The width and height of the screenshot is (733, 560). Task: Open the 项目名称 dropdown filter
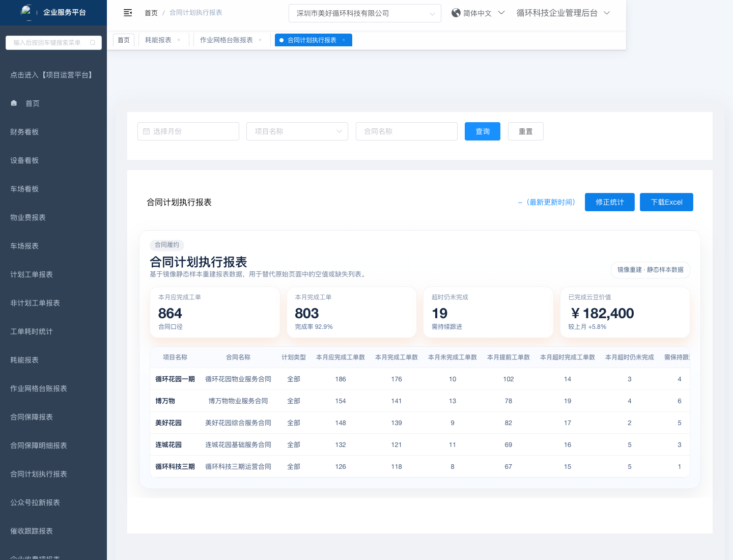tap(297, 131)
